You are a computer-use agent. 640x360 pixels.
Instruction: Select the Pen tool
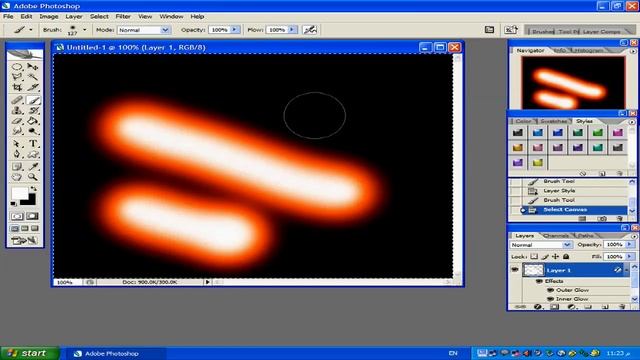pyautogui.click(x=17, y=154)
